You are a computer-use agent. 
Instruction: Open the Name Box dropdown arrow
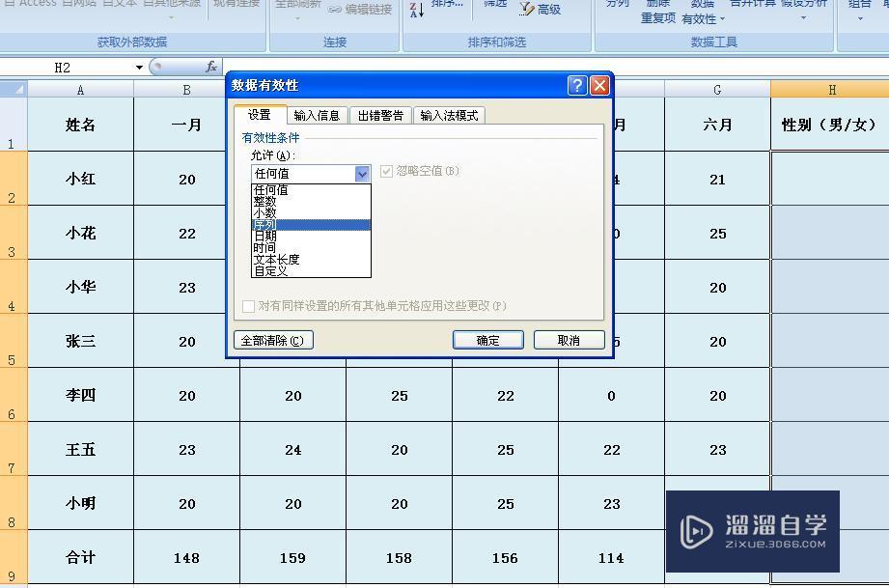coord(138,68)
